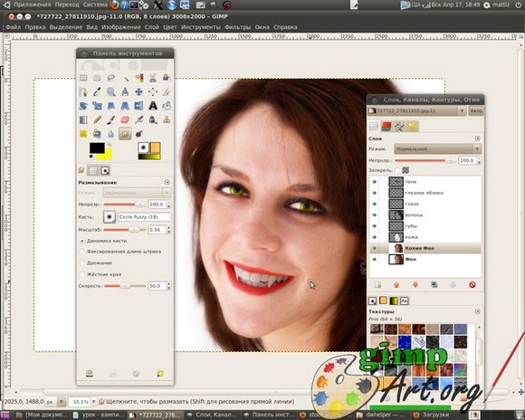Select the Move tool

[x=139, y=91]
